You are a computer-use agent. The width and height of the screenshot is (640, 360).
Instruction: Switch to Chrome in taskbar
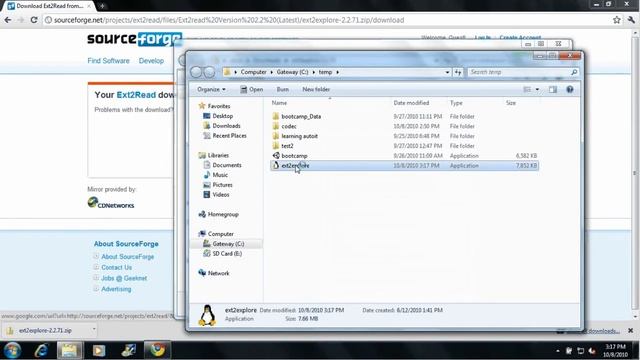click(157, 350)
